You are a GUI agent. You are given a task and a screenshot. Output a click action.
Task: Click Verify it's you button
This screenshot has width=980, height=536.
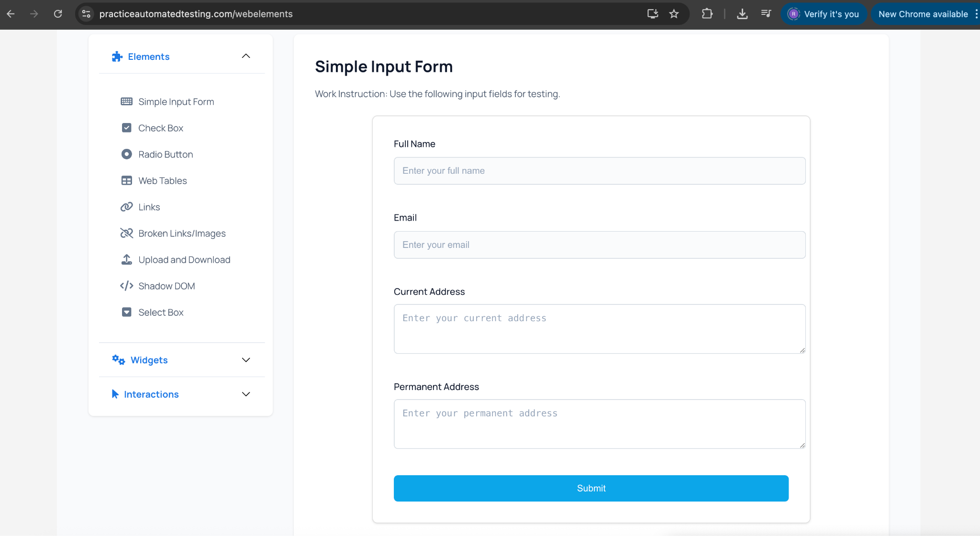[x=824, y=14]
